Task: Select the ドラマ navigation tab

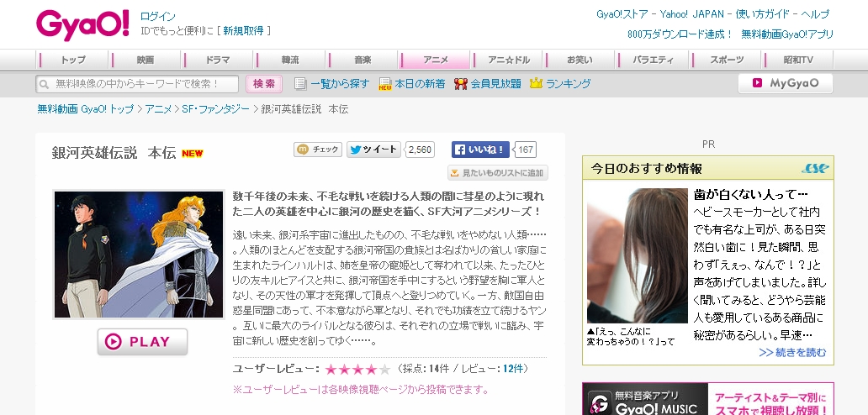Action: pyautogui.click(x=218, y=60)
